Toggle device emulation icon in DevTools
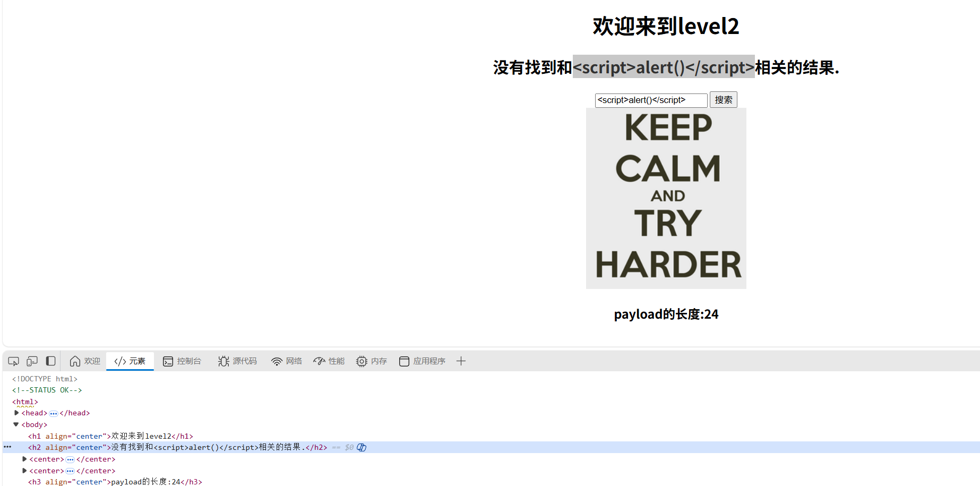The height and width of the screenshot is (486, 980). pyautogui.click(x=32, y=361)
